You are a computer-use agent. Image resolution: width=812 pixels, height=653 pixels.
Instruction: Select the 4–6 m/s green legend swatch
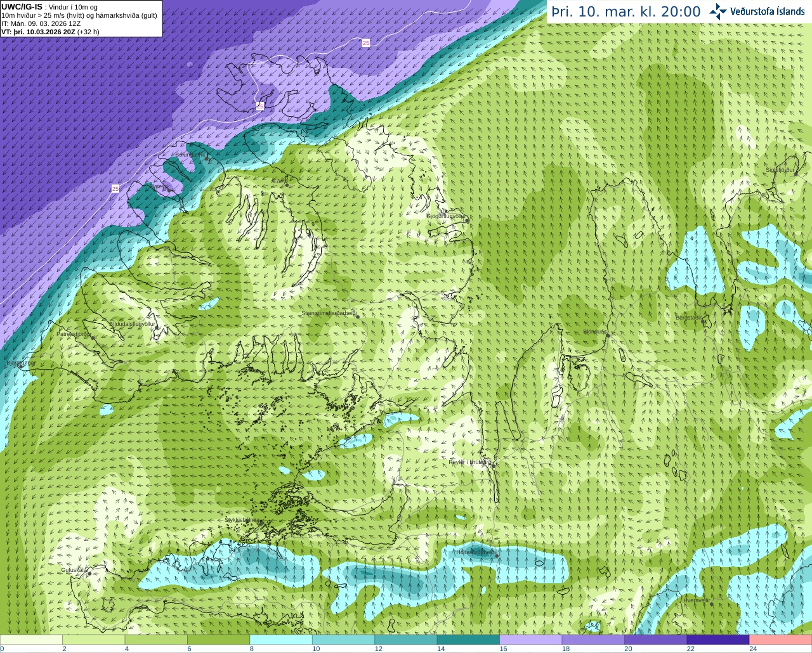[156, 640]
